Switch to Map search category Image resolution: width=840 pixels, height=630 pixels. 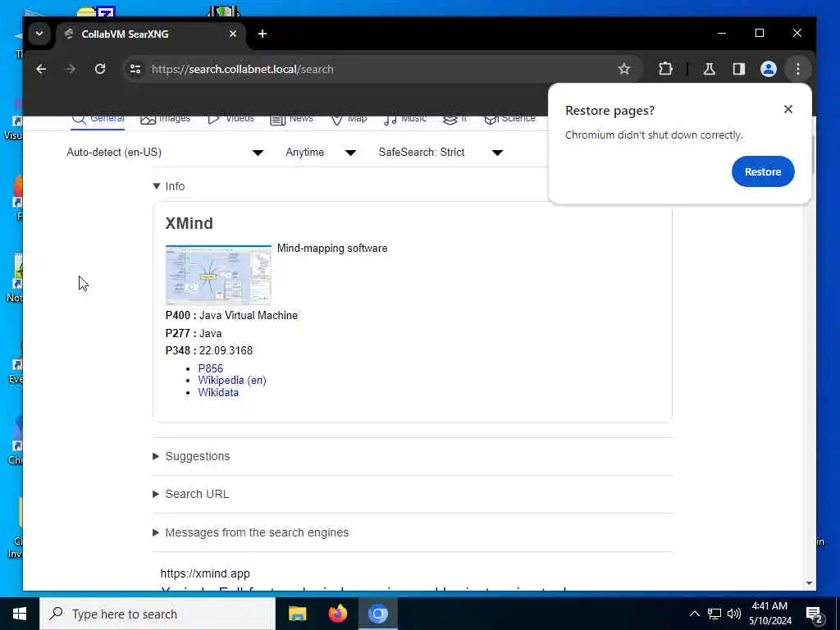point(349,119)
